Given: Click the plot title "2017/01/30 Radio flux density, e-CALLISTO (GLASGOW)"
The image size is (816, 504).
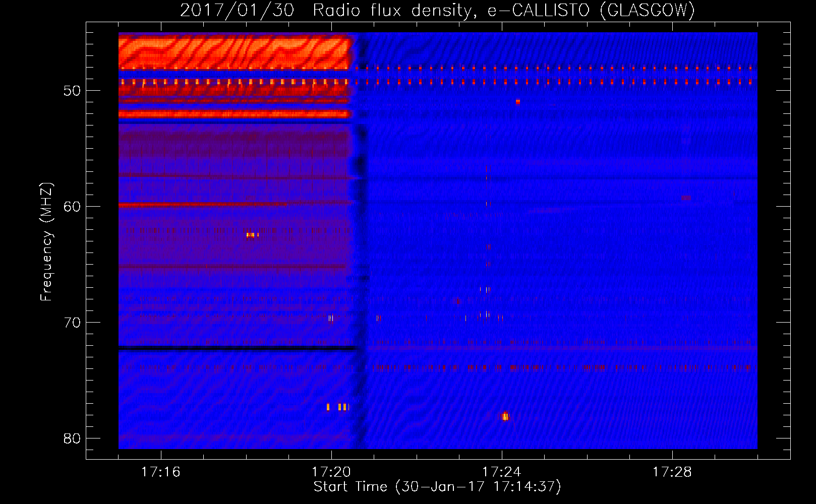Looking at the screenshot, I should [x=438, y=10].
